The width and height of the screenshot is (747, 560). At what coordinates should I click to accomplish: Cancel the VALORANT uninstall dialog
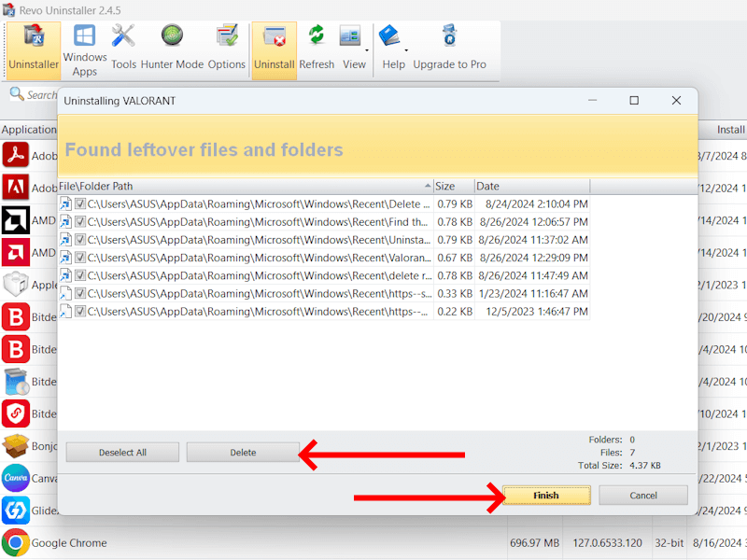(643, 496)
